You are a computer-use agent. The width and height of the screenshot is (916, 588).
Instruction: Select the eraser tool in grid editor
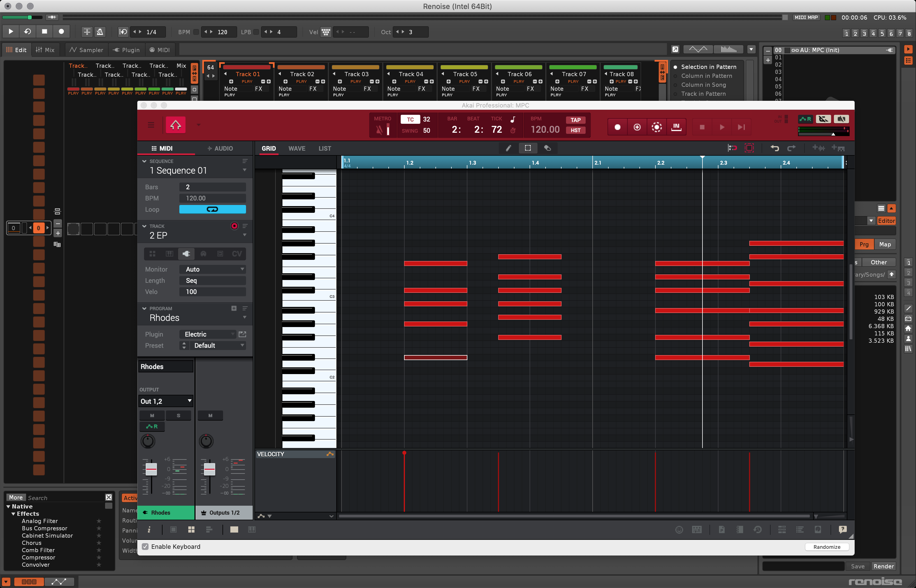(547, 148)
